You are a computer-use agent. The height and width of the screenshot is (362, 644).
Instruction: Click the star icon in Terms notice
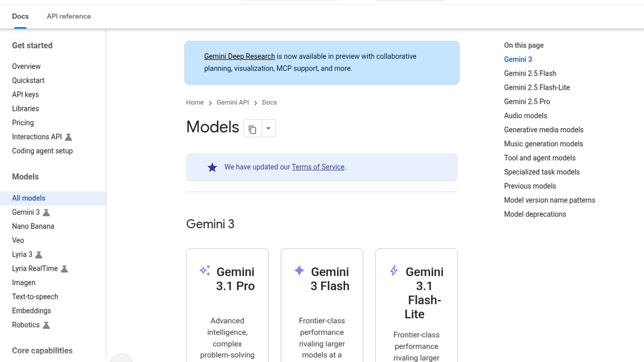coord(212,167)
